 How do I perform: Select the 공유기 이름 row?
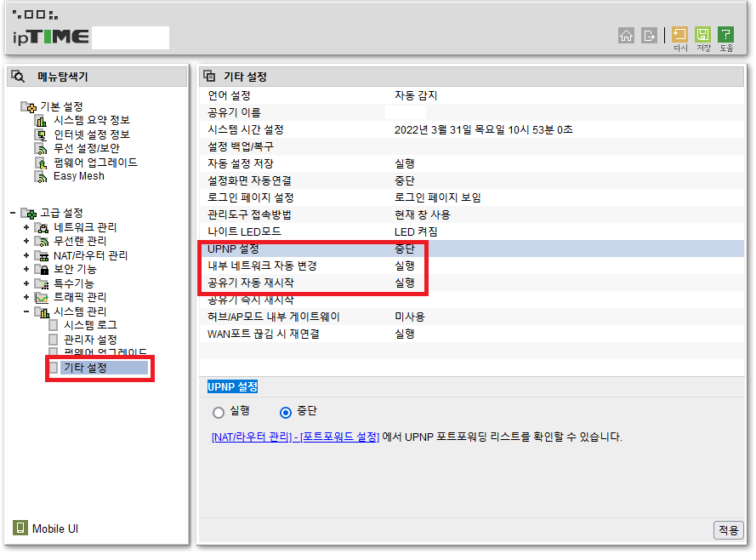tap(471, 113)
